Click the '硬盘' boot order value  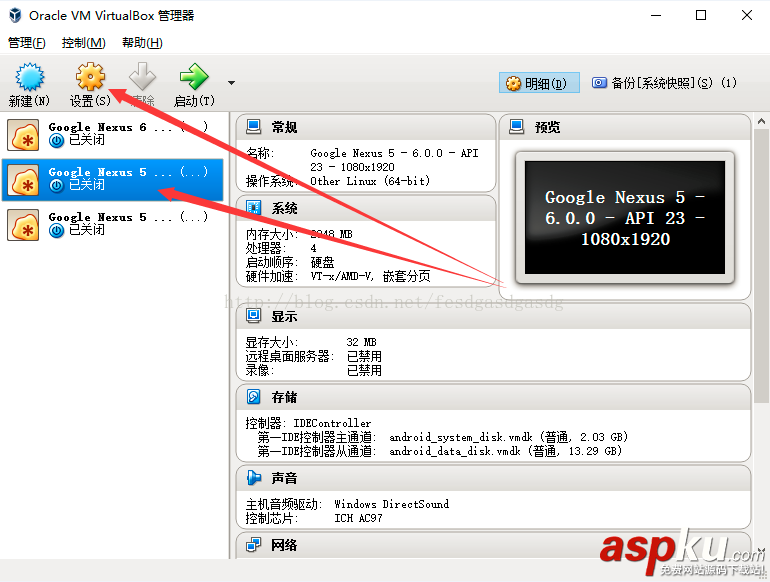322,262
